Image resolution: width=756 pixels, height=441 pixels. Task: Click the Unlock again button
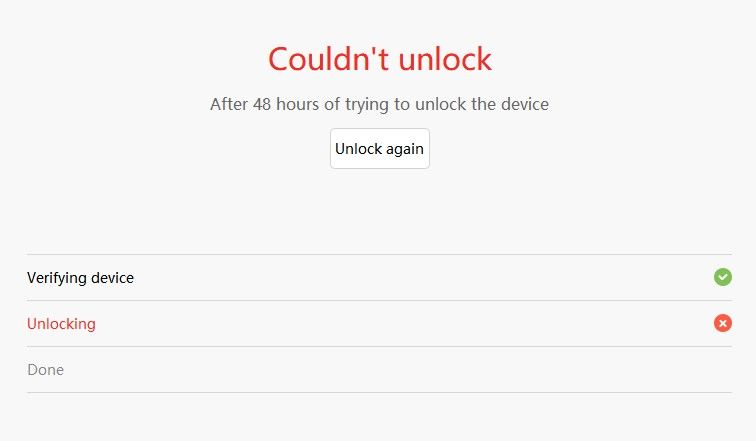click(x=379, y=148)
